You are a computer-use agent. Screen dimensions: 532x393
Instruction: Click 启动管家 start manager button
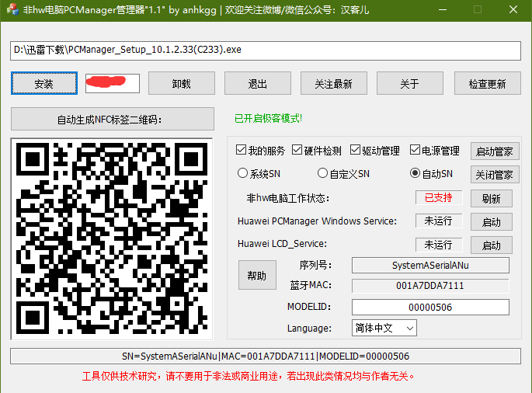[495, 151]
